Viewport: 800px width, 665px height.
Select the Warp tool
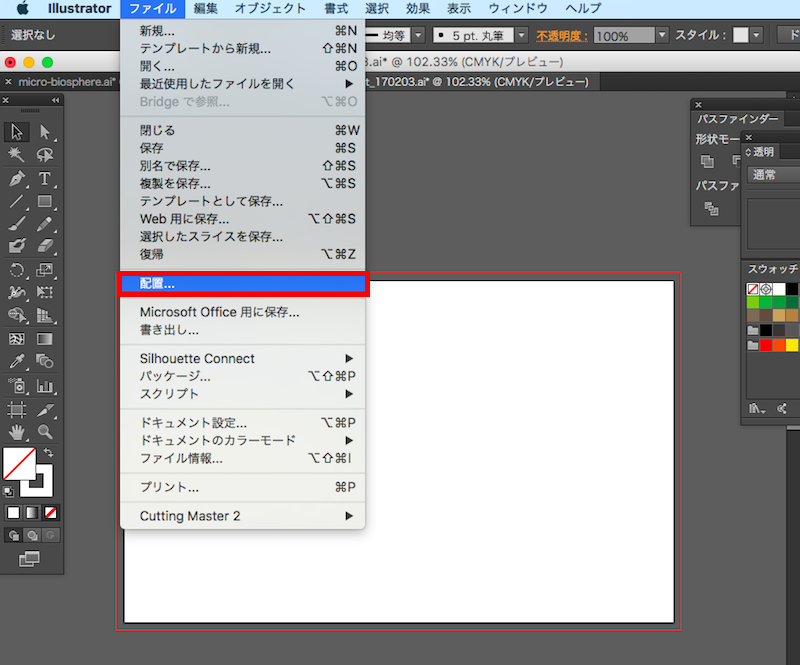pyautogui.click(x=17, y=292)
